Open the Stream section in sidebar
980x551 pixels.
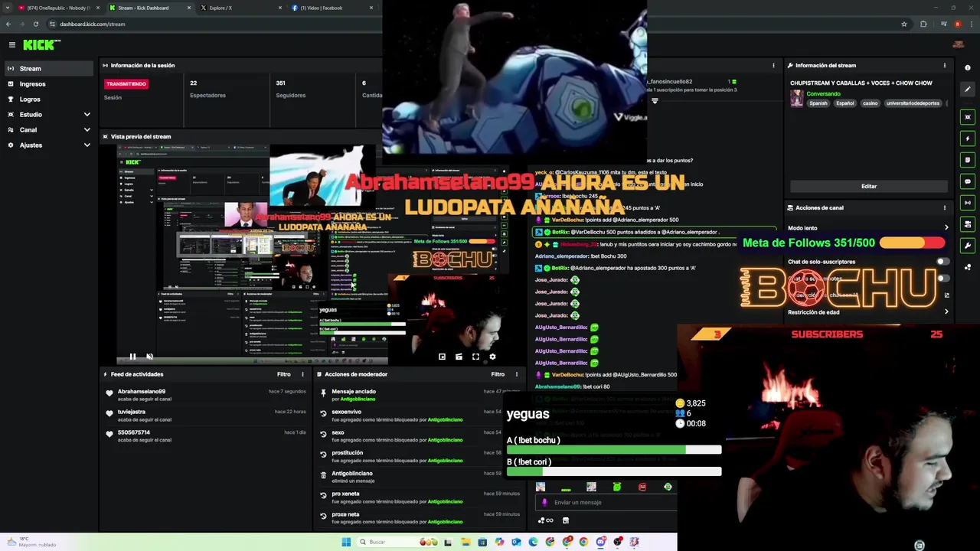click(x=47, y=69)
